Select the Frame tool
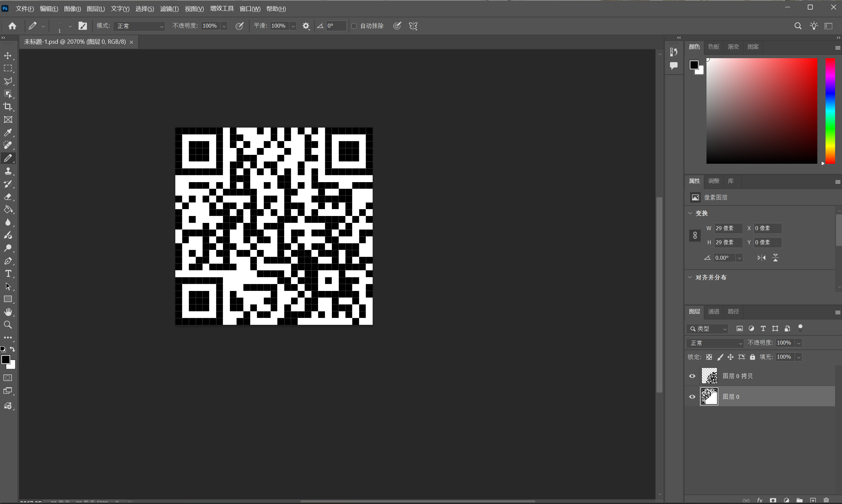842x504 pixels. point(8,120)
